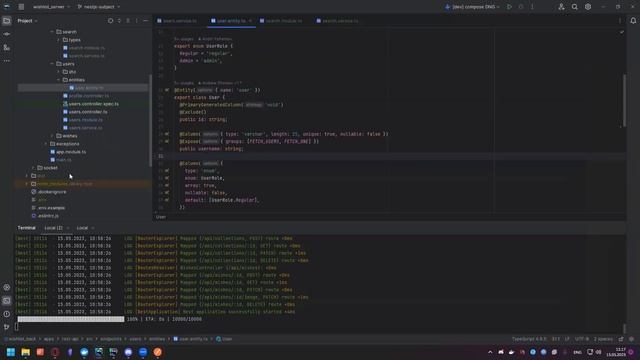Open Windows Start menu
640x360 pixels.
pos(11,352)
